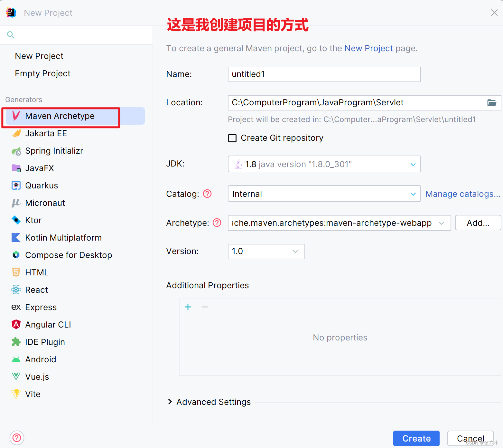Click the Compose for Desktop icon
The width and height of the screenshot is (503, 448).
pos(16,255)
